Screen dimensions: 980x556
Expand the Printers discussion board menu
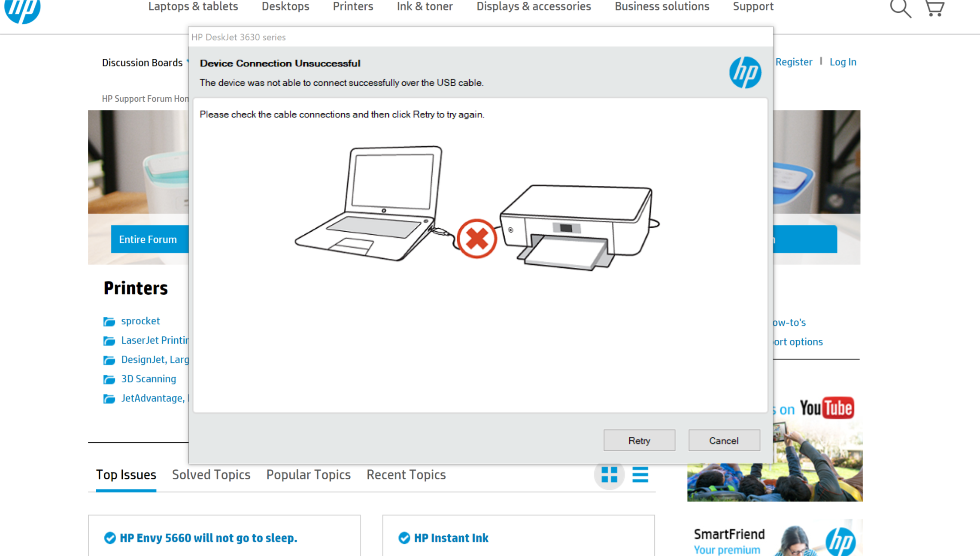[x=135, y=288]
